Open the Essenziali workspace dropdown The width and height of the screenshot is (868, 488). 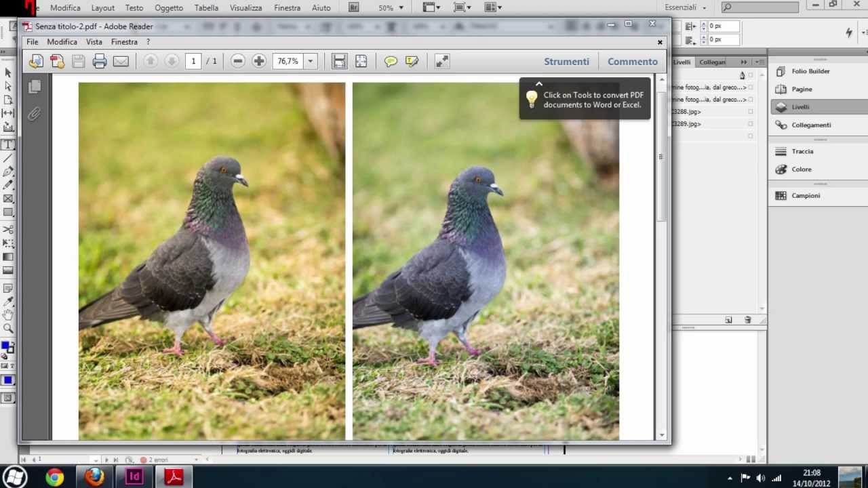686,7
